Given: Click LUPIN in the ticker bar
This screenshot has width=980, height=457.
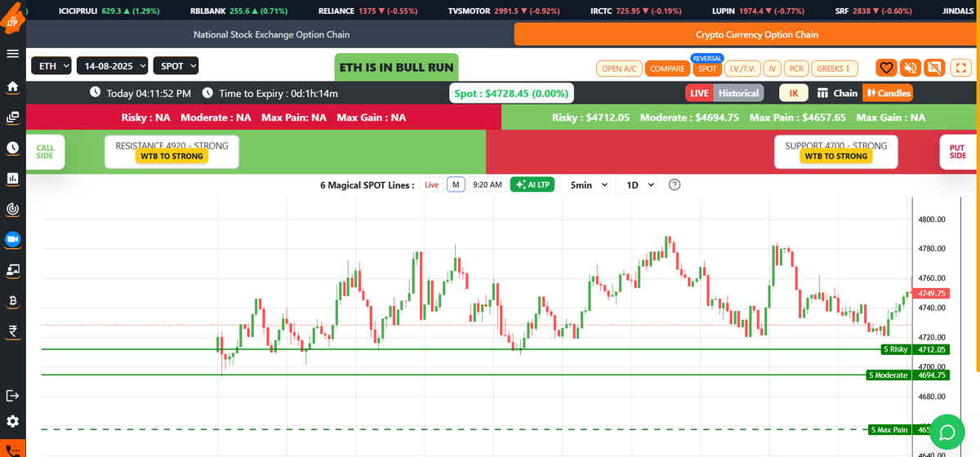Looking at the screenshot, I should [724, 11].
